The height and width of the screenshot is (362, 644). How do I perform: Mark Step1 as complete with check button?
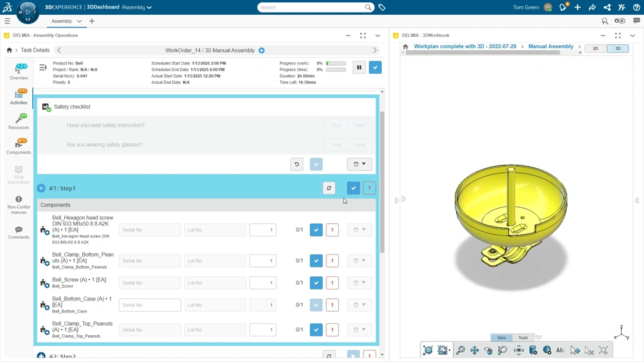tap(354, 188)
